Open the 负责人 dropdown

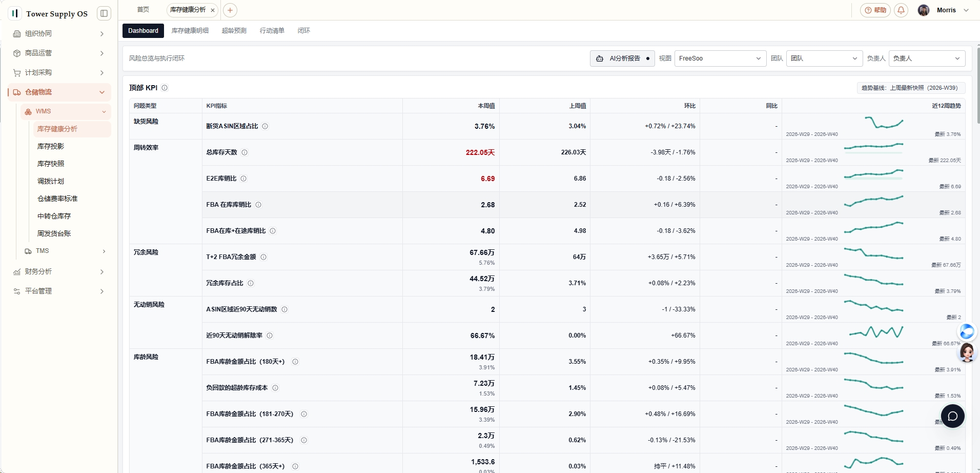pyautogui.click(x=927, y=58)
